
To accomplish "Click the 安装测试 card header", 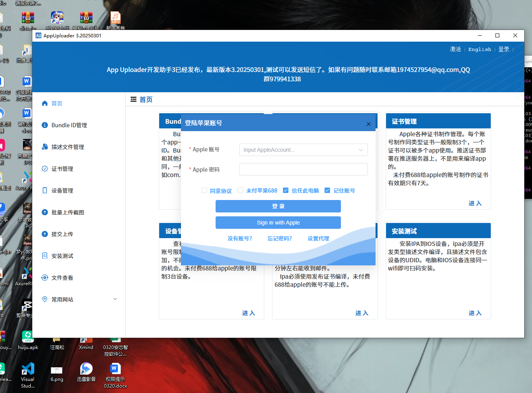I will pyautogui.click(x=438, y=231).
